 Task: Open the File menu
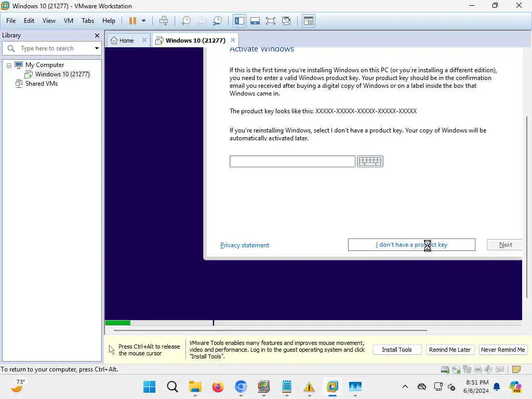click(x=11, y=21)
